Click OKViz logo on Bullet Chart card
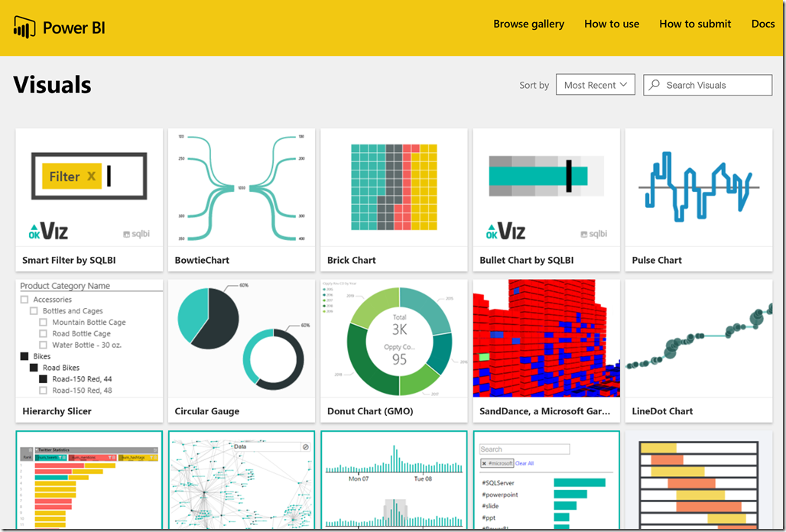786x532 pixels. pyautogui.click(x=506, y=231)
